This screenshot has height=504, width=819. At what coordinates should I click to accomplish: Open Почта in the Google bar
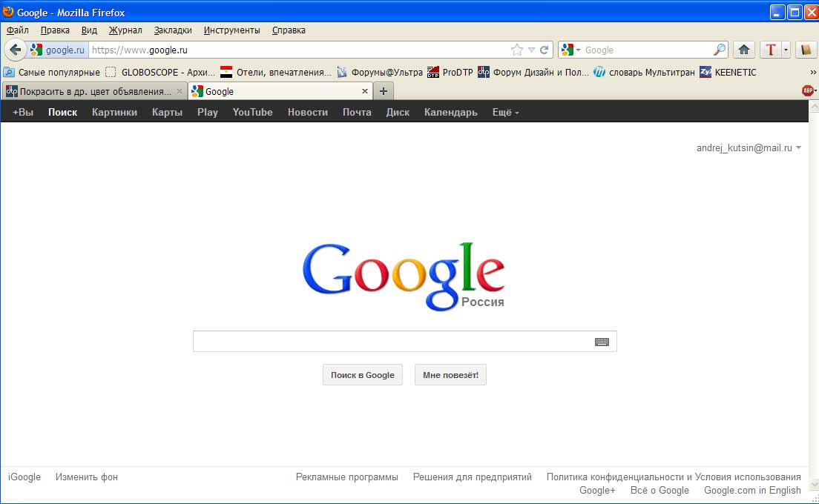coord(357,112)
